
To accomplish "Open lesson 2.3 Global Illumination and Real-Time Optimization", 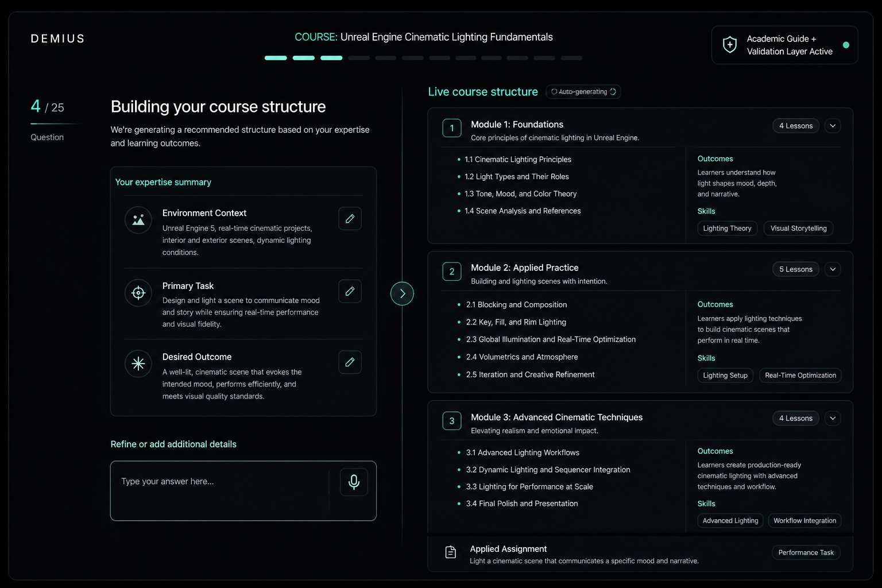I will 551,339.
